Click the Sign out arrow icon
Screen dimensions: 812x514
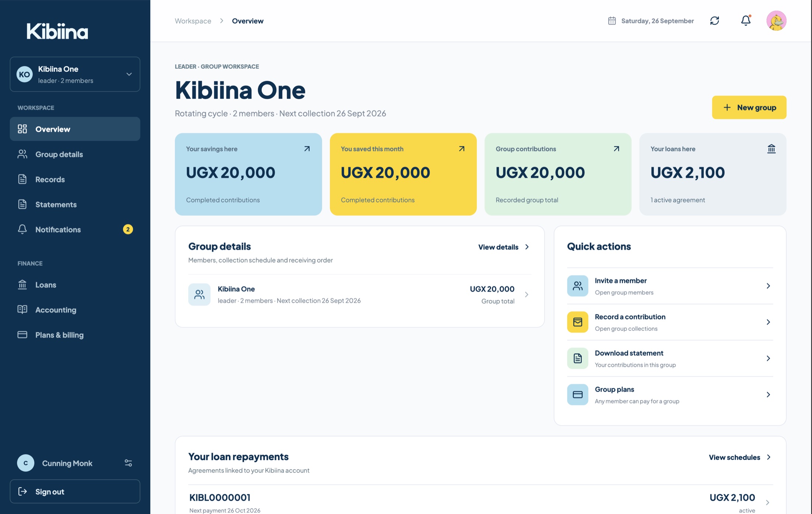pos(23,491)
